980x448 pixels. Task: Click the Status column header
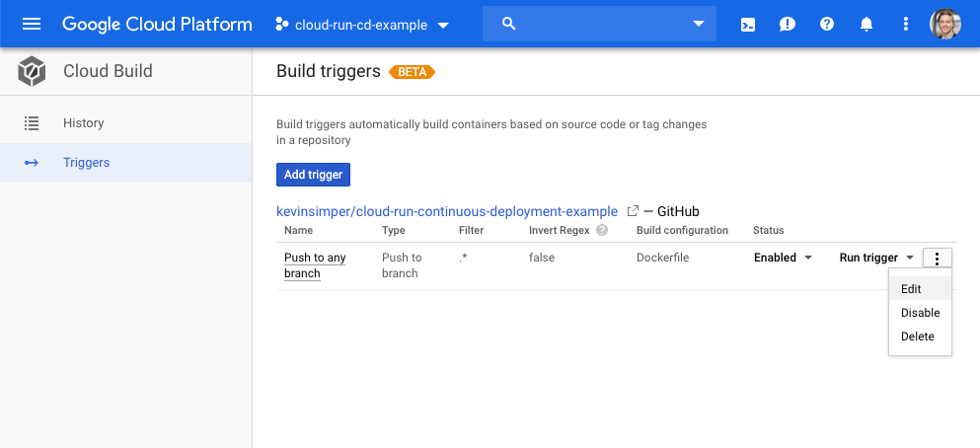tap(768, 230)
